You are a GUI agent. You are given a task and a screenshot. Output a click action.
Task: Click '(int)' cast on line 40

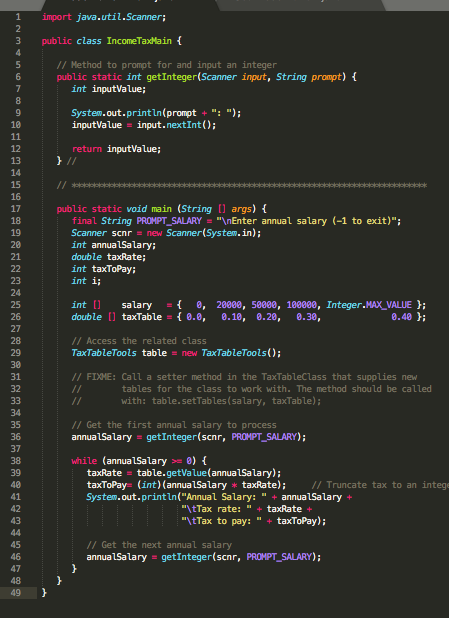tap(149, 485)
